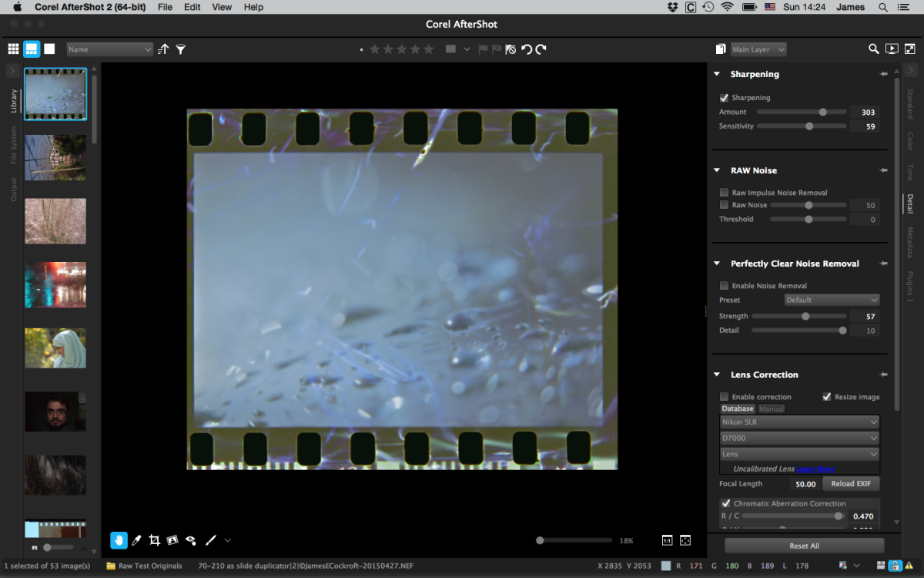This screenshot has height=578, width=924.
Task: Zoom image to 1:1 view
Action: coord(667,540)
